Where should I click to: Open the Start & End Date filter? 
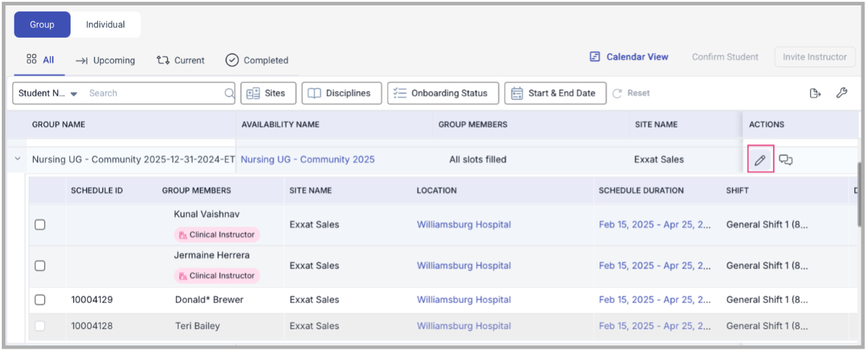[555, 93]
